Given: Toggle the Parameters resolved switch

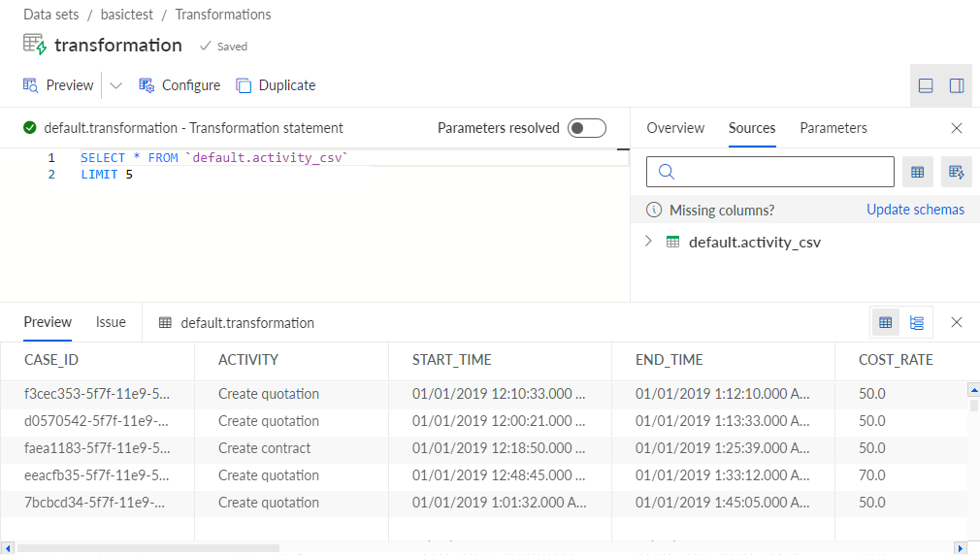Looking at the screenshot, I should click(587, 128).
